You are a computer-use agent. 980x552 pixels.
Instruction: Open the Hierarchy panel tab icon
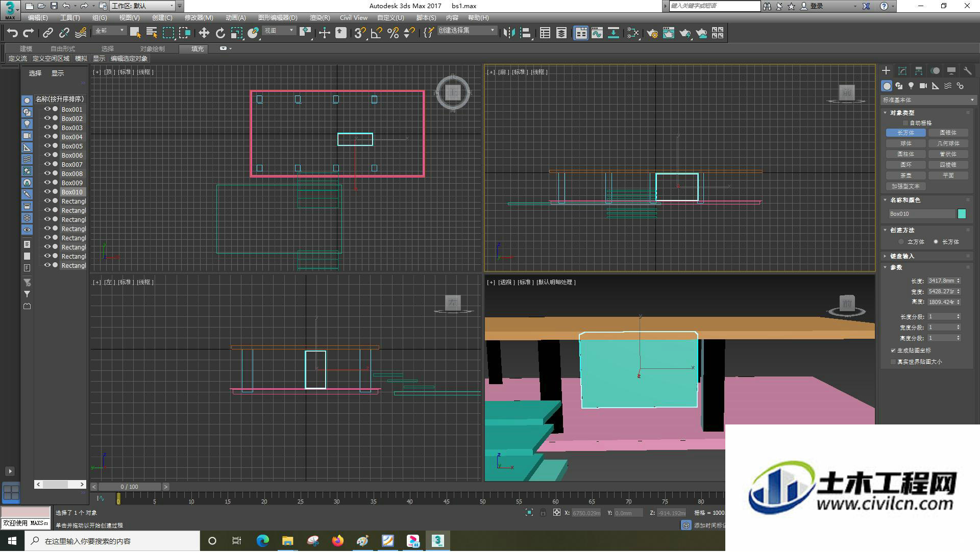tap(919, 71)
